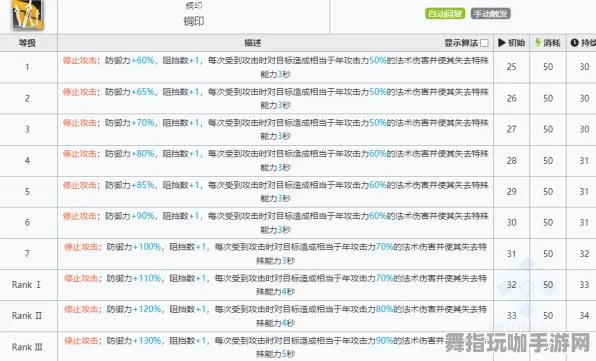
Task: Click the 消耗 lightning bolt icon
Action: (x=538, y=43)
